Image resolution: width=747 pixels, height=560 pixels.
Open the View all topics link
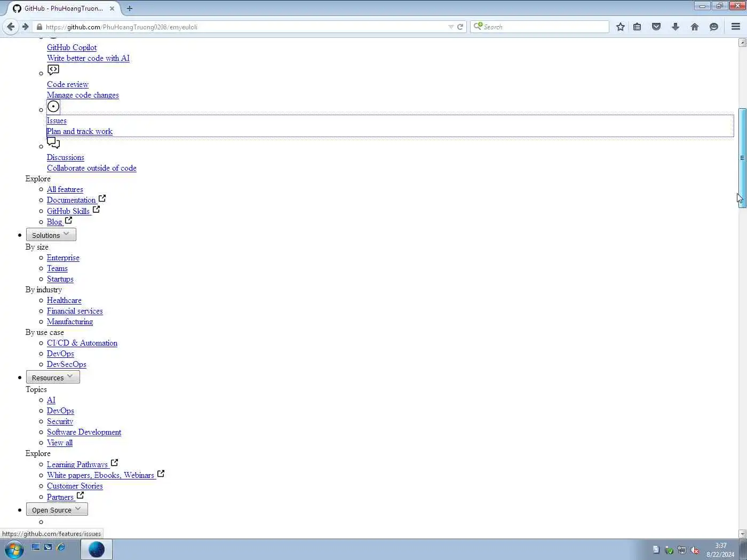pyautogui.click(x=60, y=443)
